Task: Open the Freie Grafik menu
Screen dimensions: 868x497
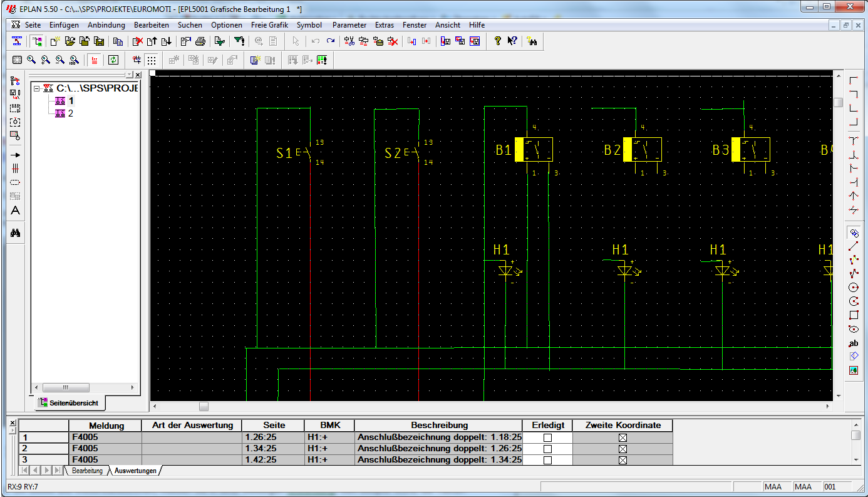Action: point(269,25)
